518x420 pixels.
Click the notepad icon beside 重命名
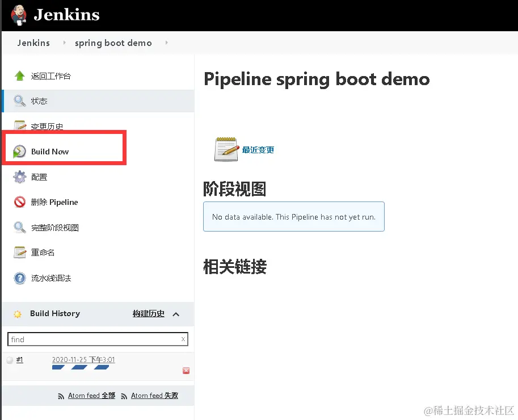(20, 253)
